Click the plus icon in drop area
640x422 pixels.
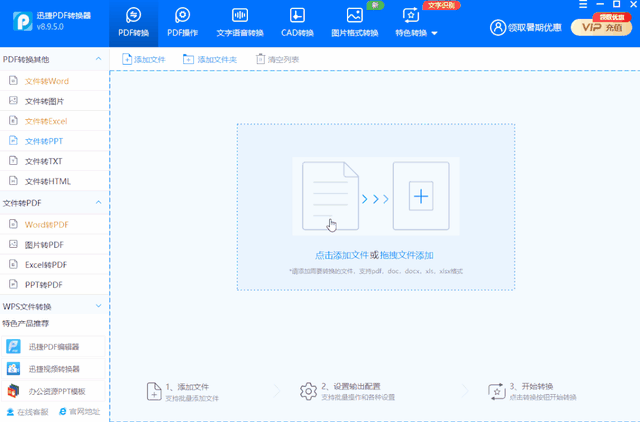pos(421,196)
